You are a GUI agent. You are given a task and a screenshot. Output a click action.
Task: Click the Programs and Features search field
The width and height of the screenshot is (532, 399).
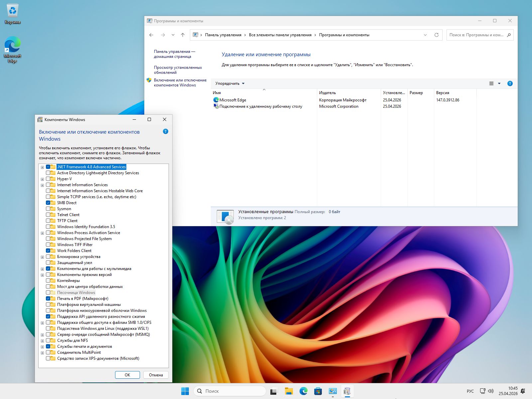tap(476, 35)
